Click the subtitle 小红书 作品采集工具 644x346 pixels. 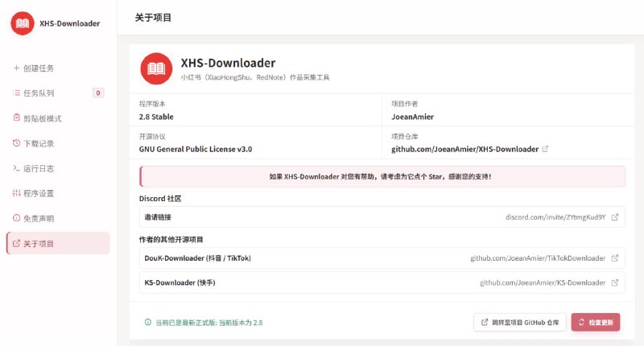[255, 77]
